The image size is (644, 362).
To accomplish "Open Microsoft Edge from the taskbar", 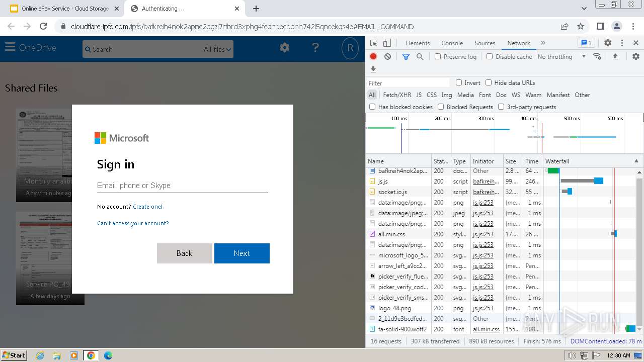I will [108, 355].
